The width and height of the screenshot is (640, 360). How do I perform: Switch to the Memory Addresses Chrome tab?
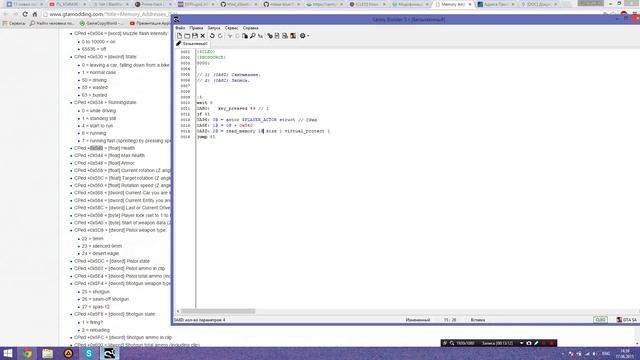pyautogui.click(x=452, y=4)
